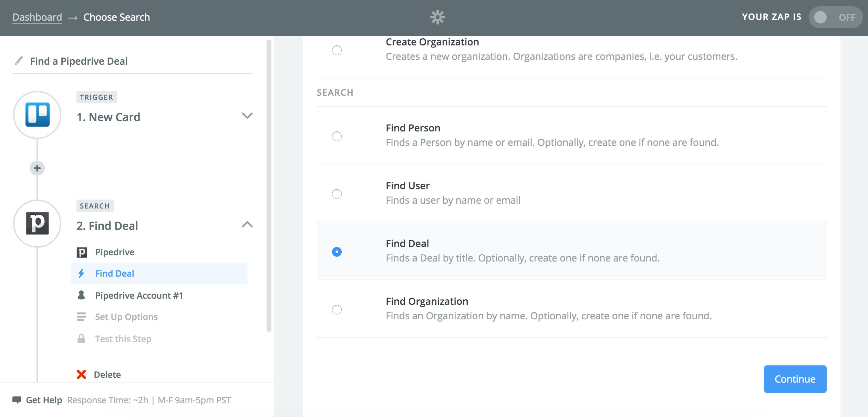The width and height of the screenshot is (868, 417).
Task: Click the plus icon to add a step
Action: click(37, 168)
